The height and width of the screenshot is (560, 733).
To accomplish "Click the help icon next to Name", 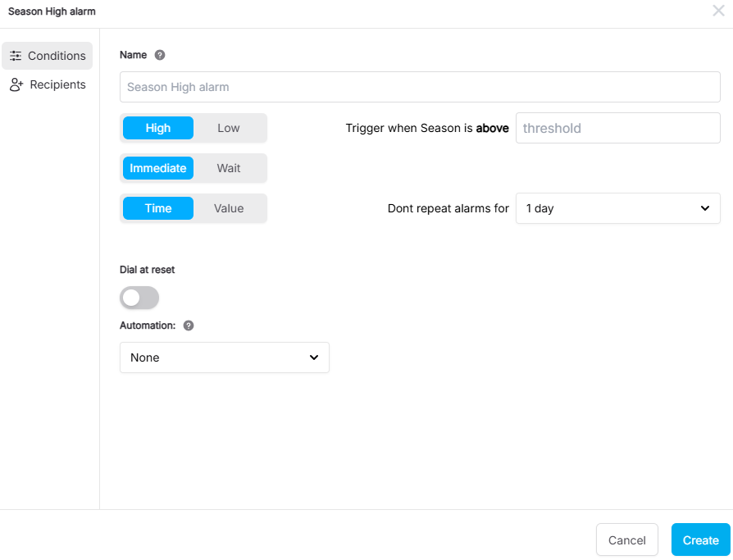I will click(x=160, y=55).
